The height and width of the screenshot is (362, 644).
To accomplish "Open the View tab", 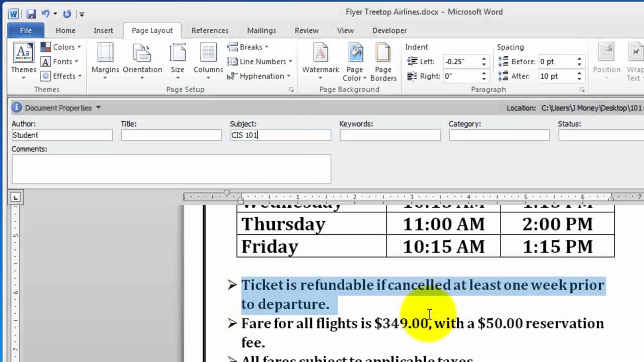I will tap(345, 31).
